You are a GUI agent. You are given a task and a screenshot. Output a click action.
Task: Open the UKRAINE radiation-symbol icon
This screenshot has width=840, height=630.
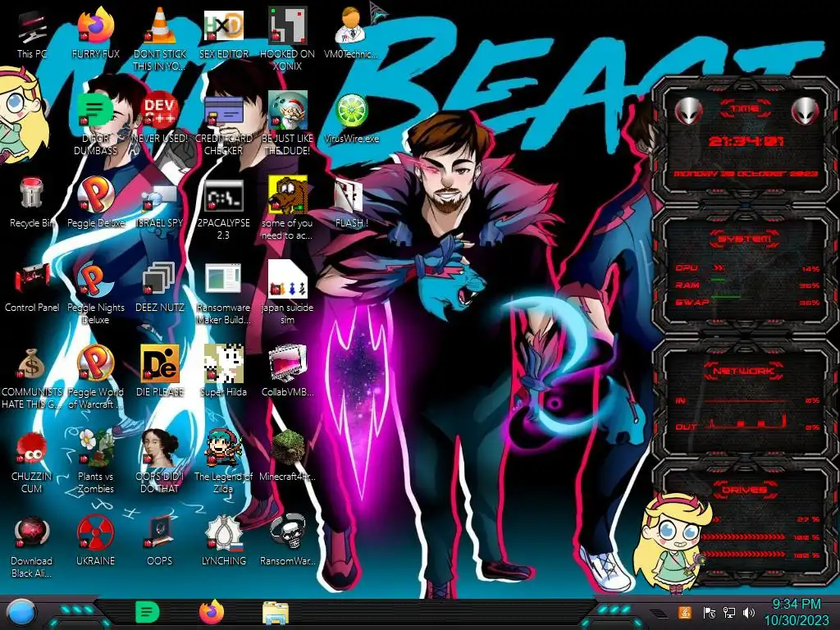pyautogui.click(x=95, y=541)
